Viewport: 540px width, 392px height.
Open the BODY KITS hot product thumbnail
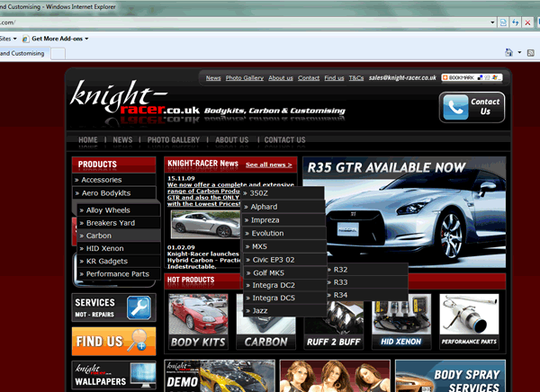click(198, 322)
